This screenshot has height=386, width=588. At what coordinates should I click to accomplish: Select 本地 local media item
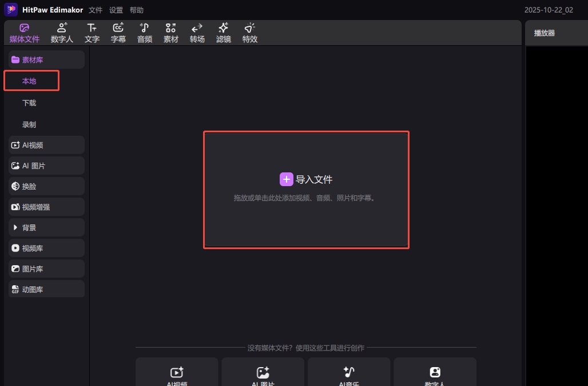click(30, 81)
